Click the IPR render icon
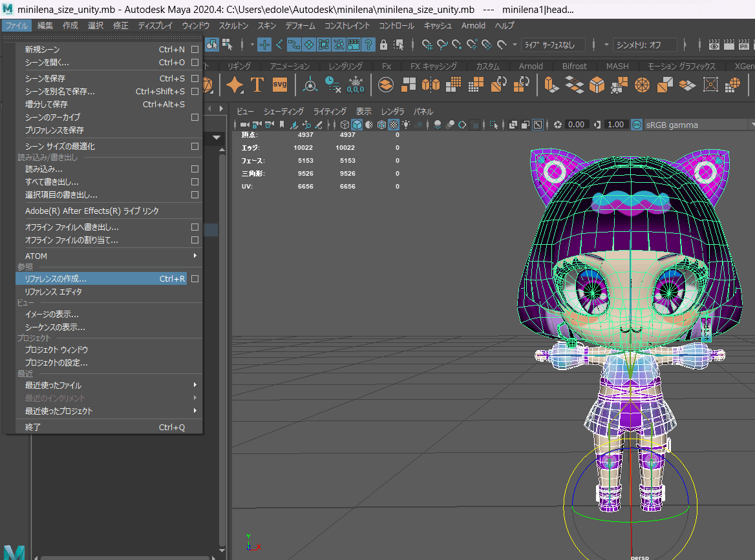The image size is (755, 560). click(744, 45)
